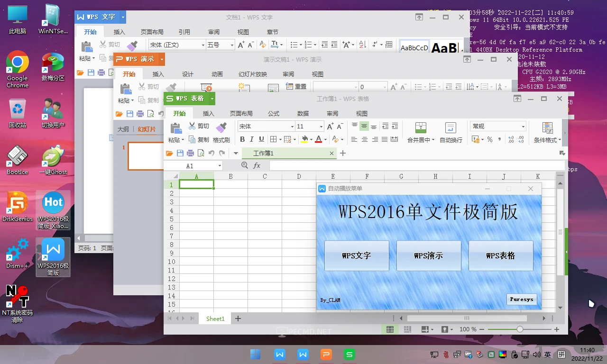The width and height of the screenshot is (607, 364).
Task: Open the 宋体 font name dropdown in WPS 表格
Action: [x=292, y=127]
